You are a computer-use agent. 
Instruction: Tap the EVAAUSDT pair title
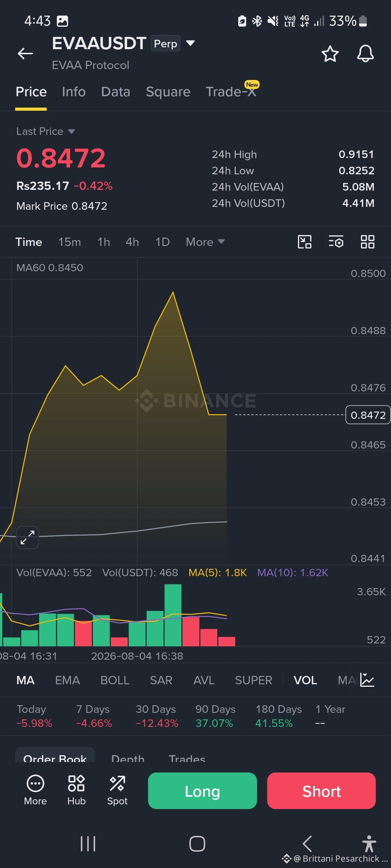(x=99, y=43)
